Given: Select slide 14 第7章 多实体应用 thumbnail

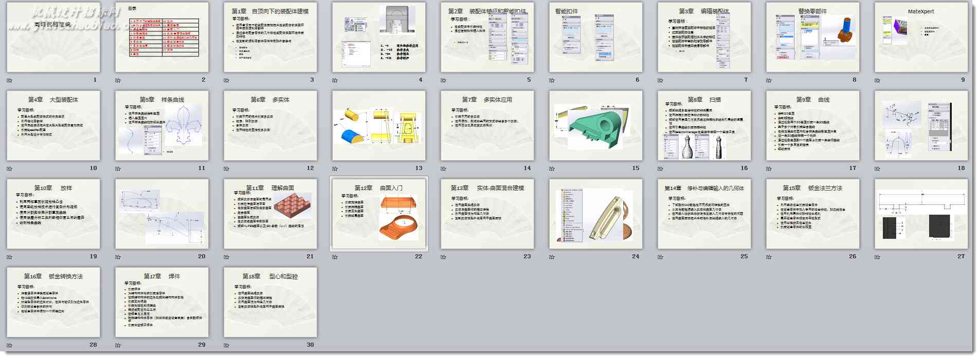Looking at the screenshot, I should pos(487,125).
